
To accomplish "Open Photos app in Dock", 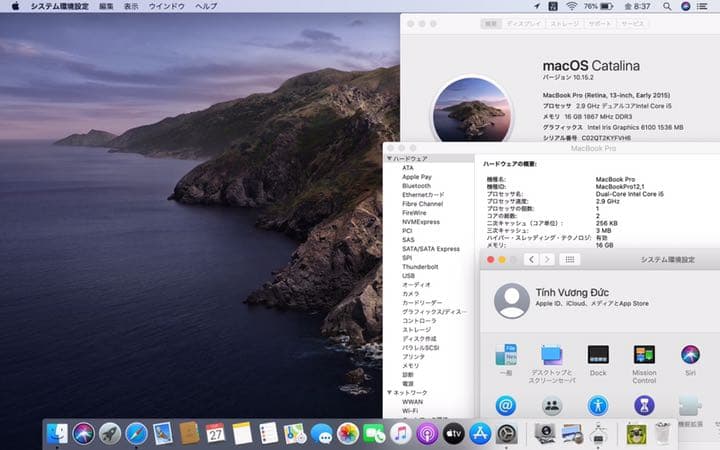I will [x=348, y=433].
